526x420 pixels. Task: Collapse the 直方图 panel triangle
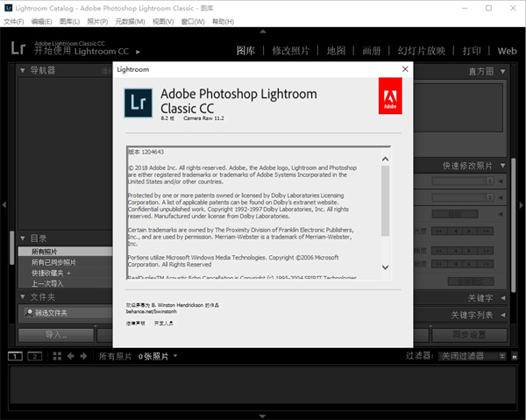(x=503, y=71)
